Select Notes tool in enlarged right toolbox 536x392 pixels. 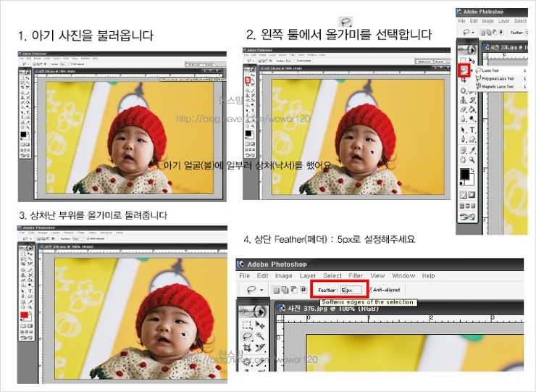pyautogui.click(x=463, y=150)
